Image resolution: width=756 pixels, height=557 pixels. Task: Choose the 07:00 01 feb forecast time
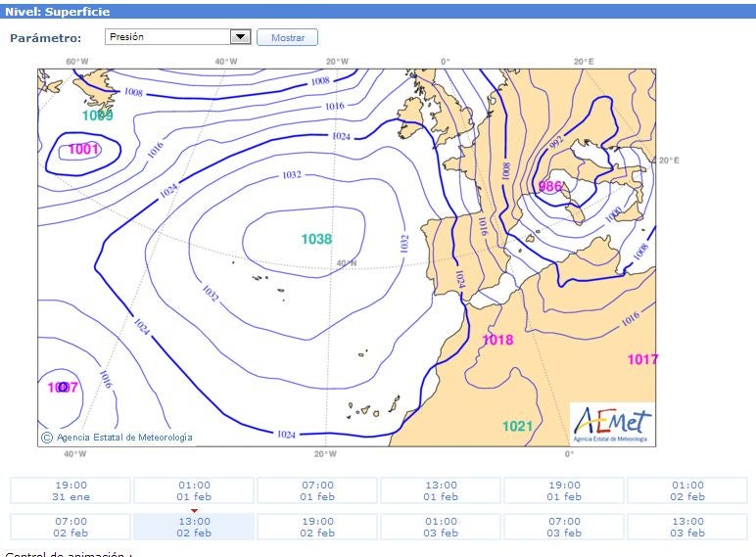coord(317,490)
